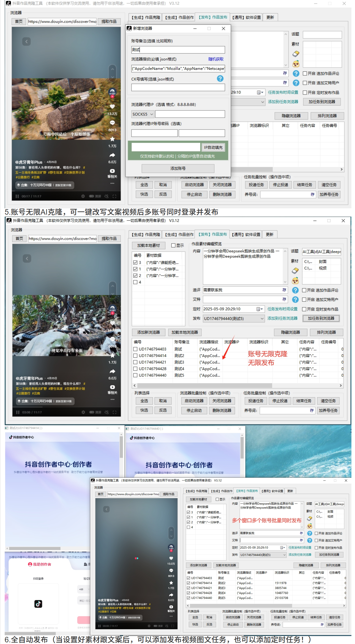Screen dimensions: 355x644
Task: Open the blue help icon beside CK号填写
Action: (220, 79)
